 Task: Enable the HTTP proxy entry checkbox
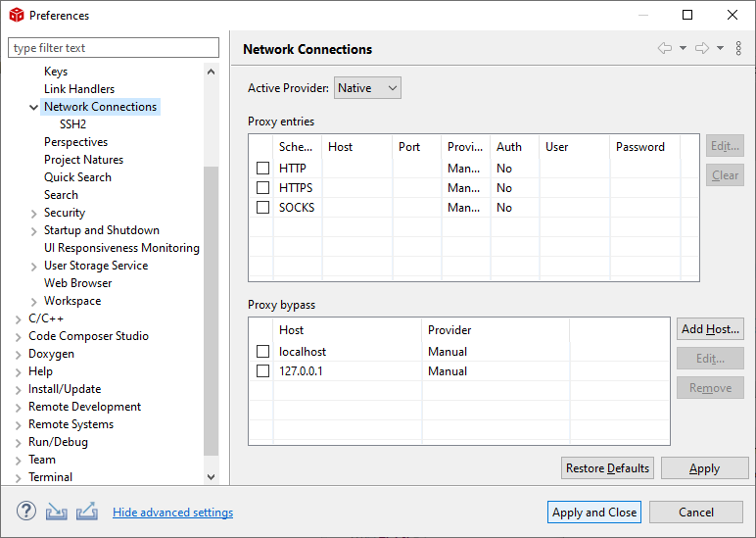point(263,169)
